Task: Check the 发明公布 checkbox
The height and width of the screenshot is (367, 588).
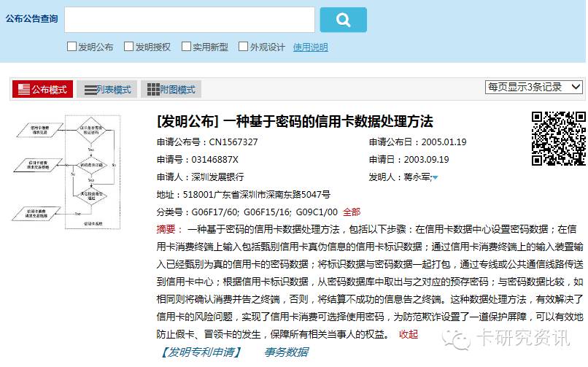Action: (x=71, y=47)
